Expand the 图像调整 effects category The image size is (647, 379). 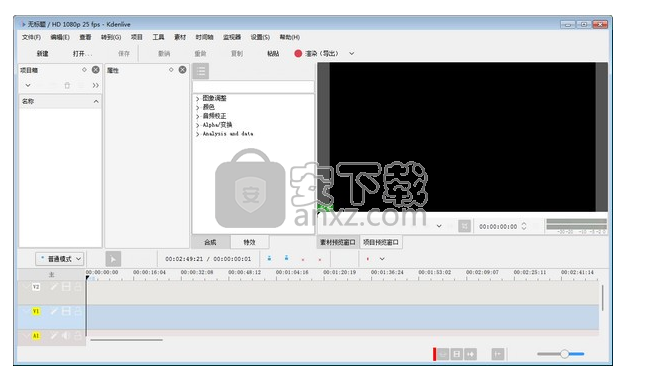(x=197, y=99)
